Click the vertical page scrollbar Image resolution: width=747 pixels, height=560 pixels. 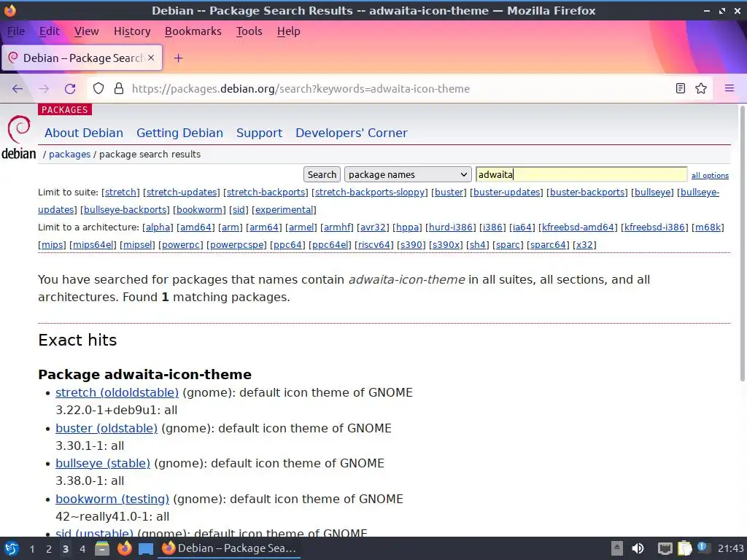pos(742,243)
